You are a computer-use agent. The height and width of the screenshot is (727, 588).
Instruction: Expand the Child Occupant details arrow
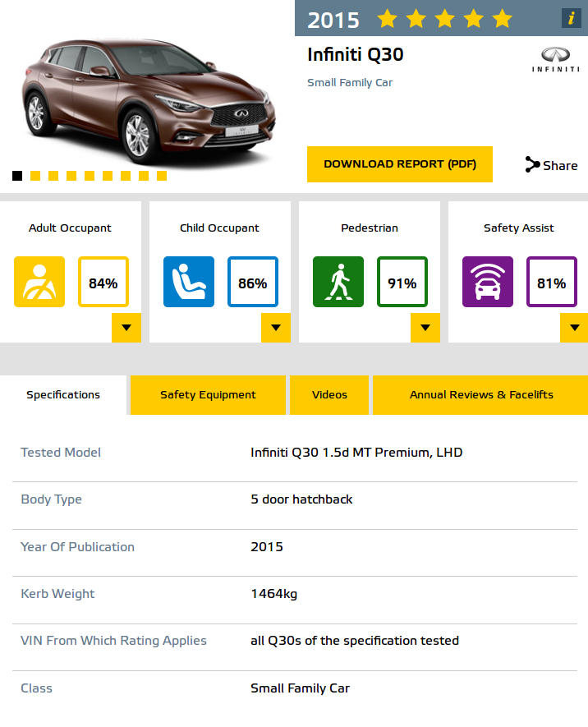(276, 328)
